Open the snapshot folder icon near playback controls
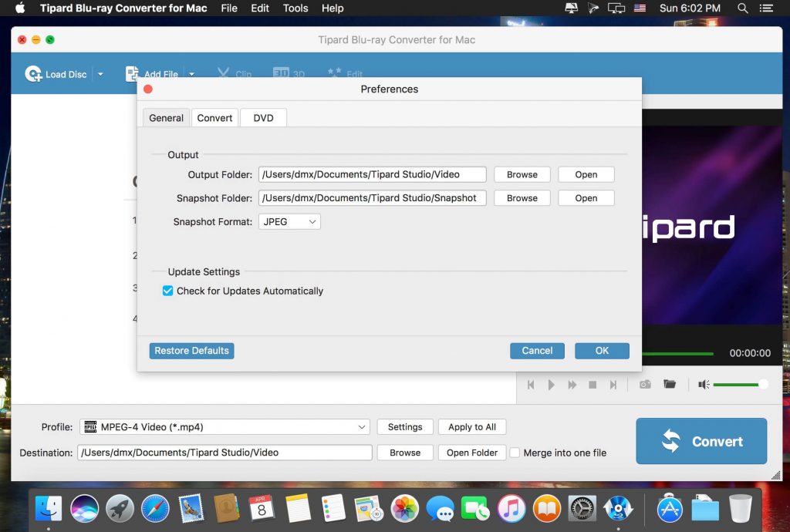The height and width of the screenshot is (532, 790). point(670,384)
